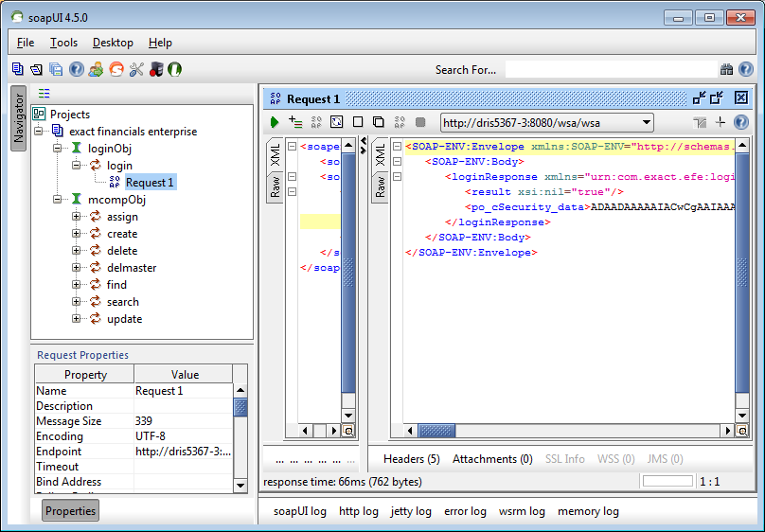Click the Import Project toolbar icon
Image resolution: width=765 pixels, height=532 pixels.
(x=37, y=69)
